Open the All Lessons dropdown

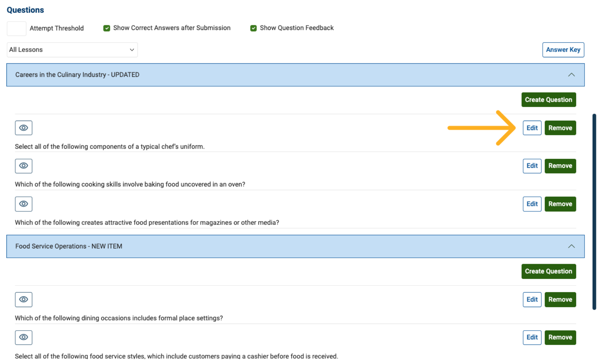[72, 50]
